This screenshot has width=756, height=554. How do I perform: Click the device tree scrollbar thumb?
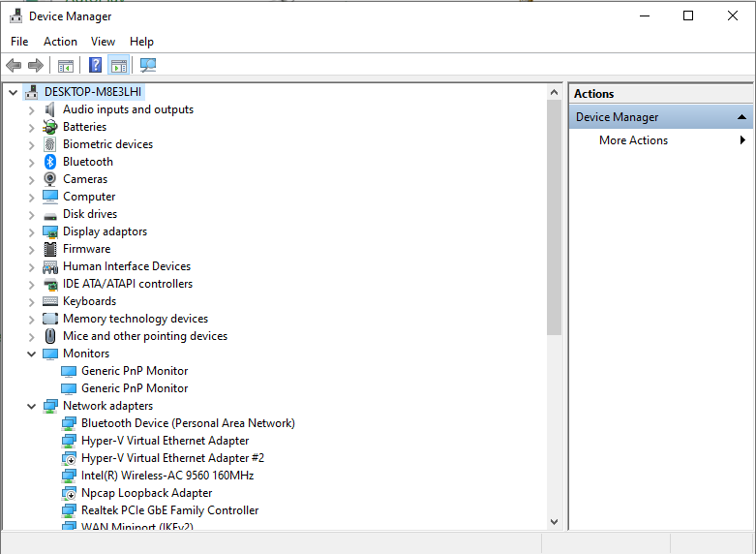(x=554, y=217)
